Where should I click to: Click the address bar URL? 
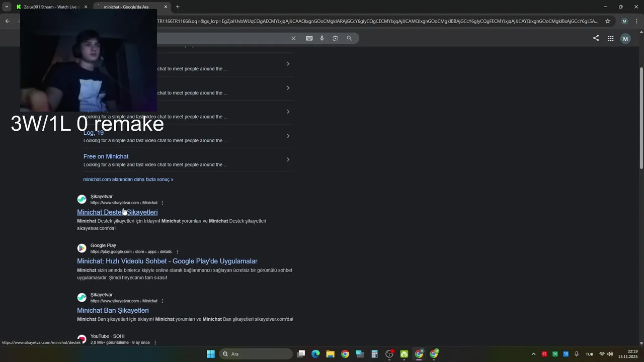[377, 21]
